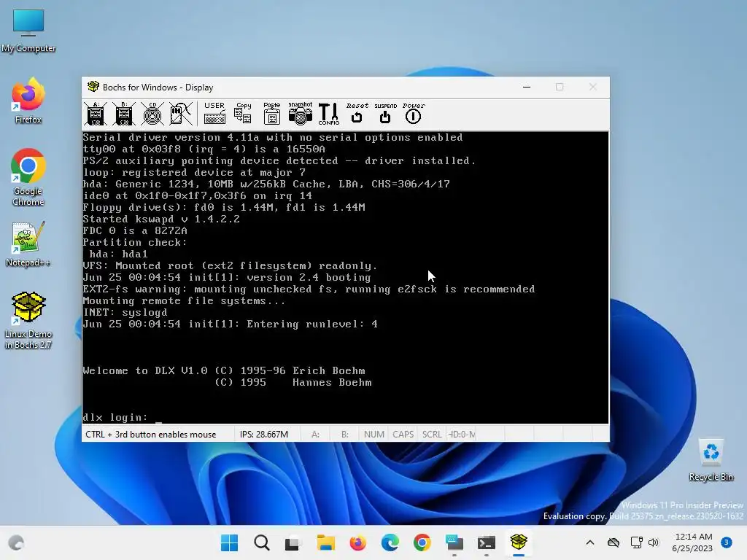
Task: Click the HD:0-M status indicator
Action: [462, 435]
